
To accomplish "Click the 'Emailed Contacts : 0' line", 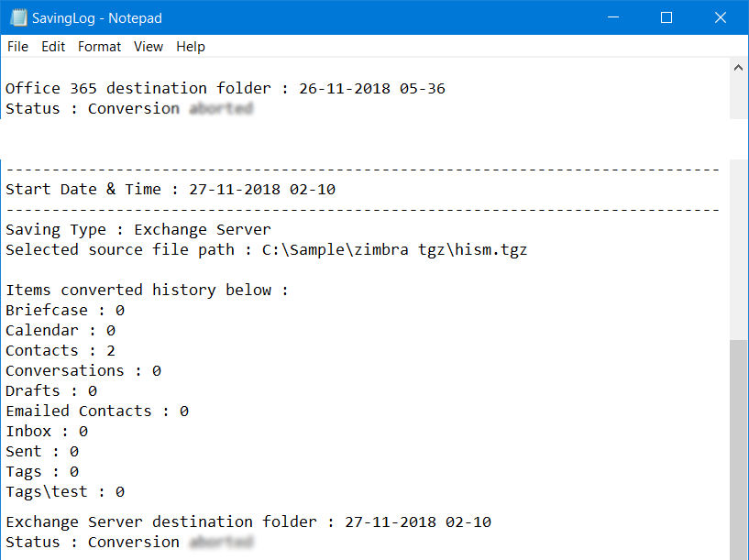I will [97, 411].
